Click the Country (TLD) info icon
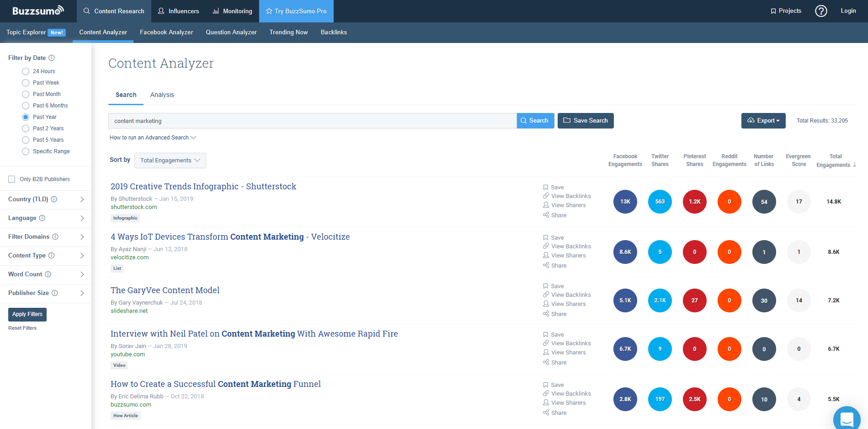868x429 pixels. (54, 199)
